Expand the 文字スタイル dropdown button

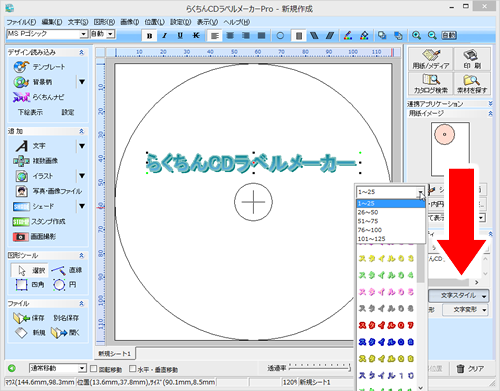[x=484, y=296]
